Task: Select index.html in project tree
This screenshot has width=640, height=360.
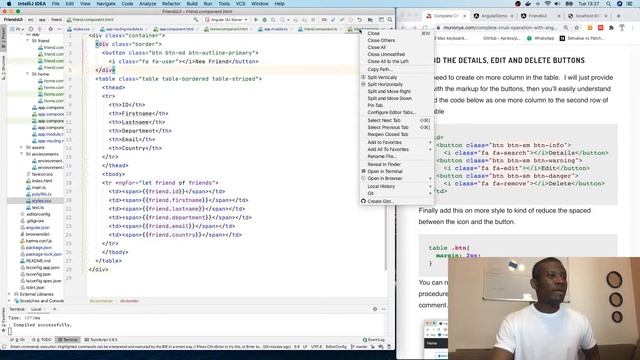Action: coord(42,180)
